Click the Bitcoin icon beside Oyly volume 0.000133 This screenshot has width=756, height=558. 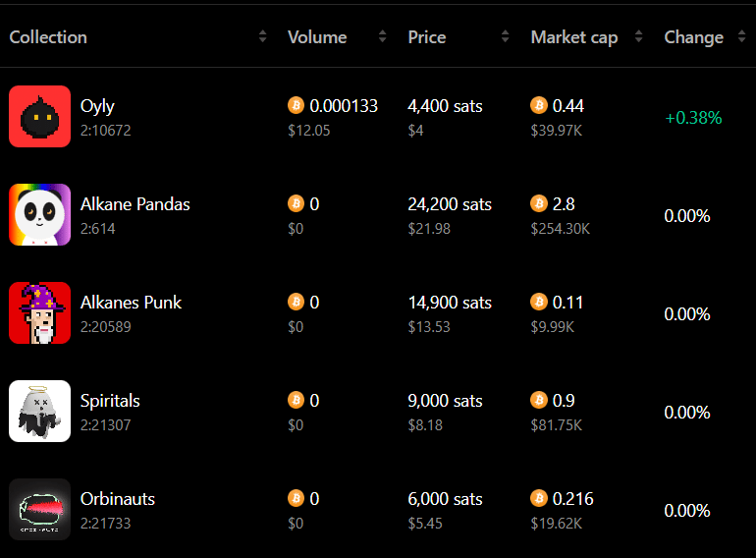coord(296,105)
